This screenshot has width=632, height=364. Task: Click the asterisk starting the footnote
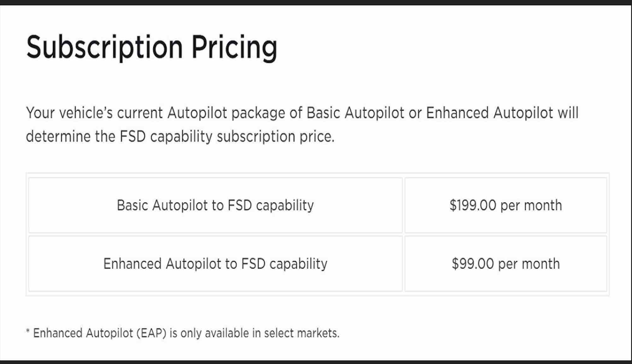coord(28,331)
